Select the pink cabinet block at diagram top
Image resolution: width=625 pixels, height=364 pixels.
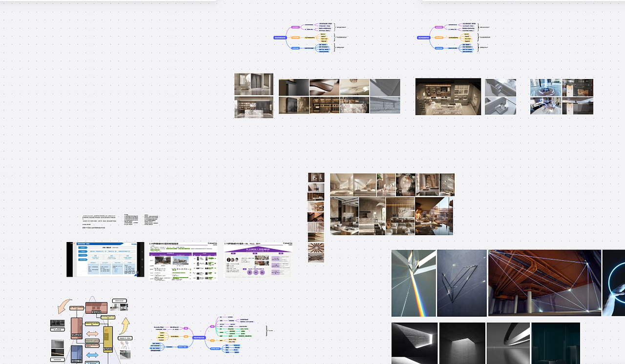pos(96,308)
